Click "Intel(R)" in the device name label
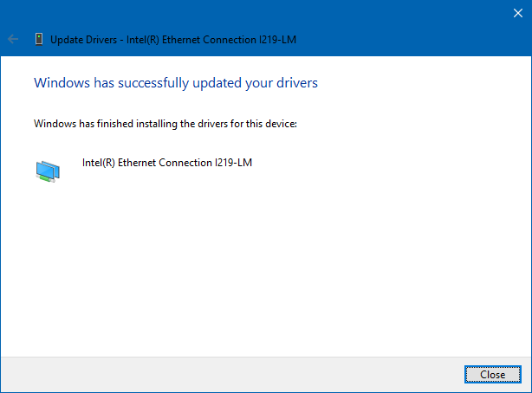 coord(98,162)
